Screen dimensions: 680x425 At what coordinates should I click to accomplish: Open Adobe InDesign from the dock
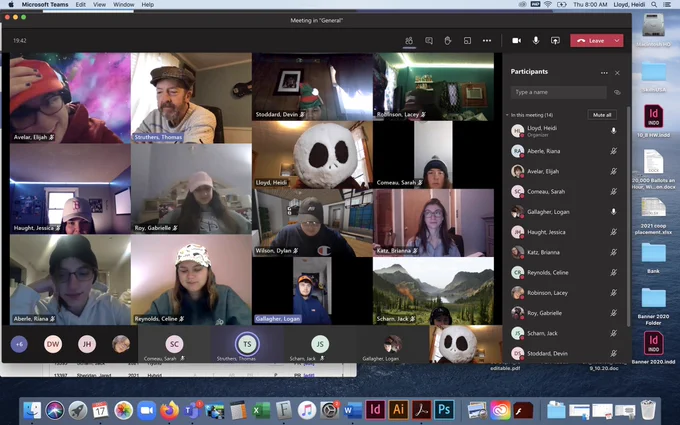(x=375, y=409)
